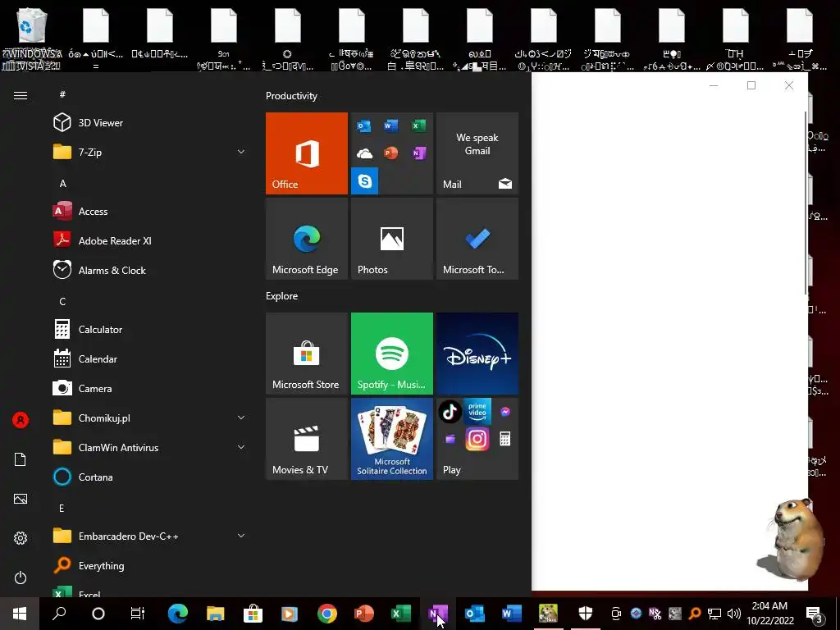Open Windows Security shield on taskbar

586,614
